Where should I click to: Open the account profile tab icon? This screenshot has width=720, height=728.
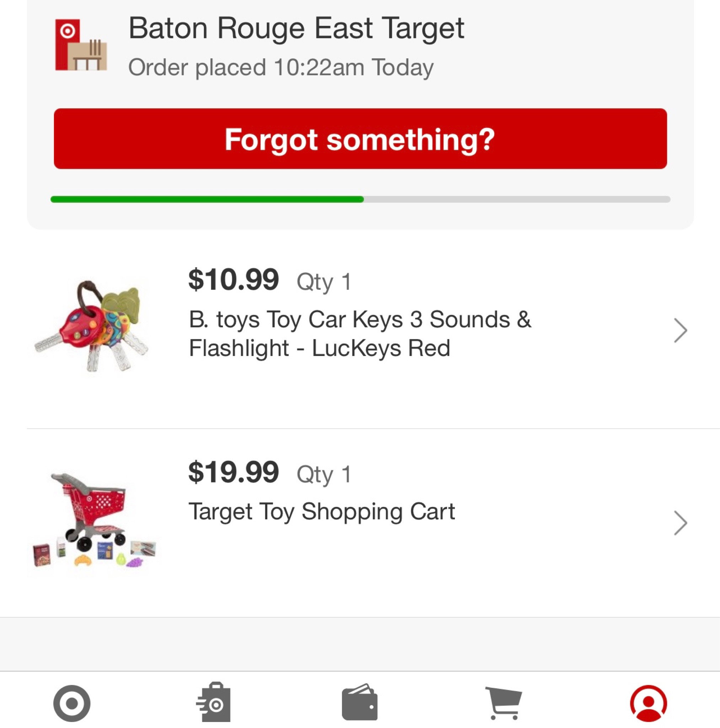(x=648, y=703)
